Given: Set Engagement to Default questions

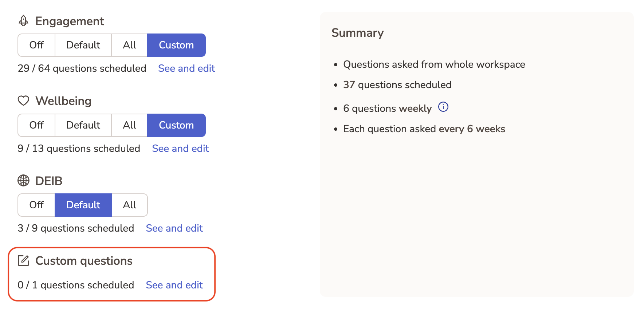Looking at the screenshot, I should 83,45.
